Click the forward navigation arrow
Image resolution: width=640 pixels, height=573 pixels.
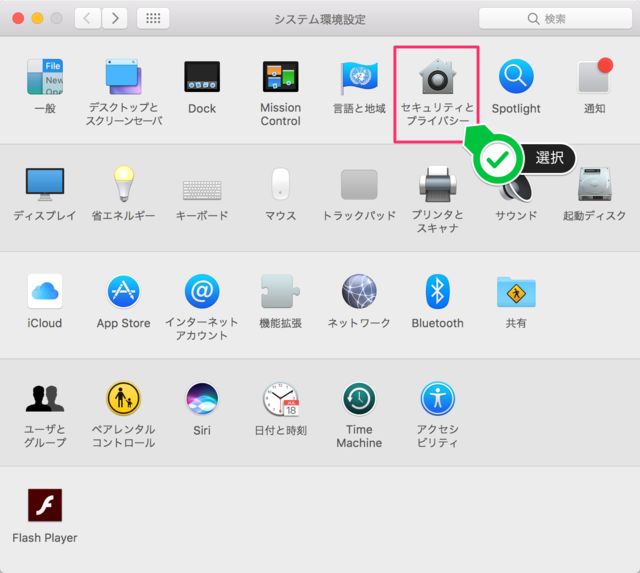click(115, 18)
